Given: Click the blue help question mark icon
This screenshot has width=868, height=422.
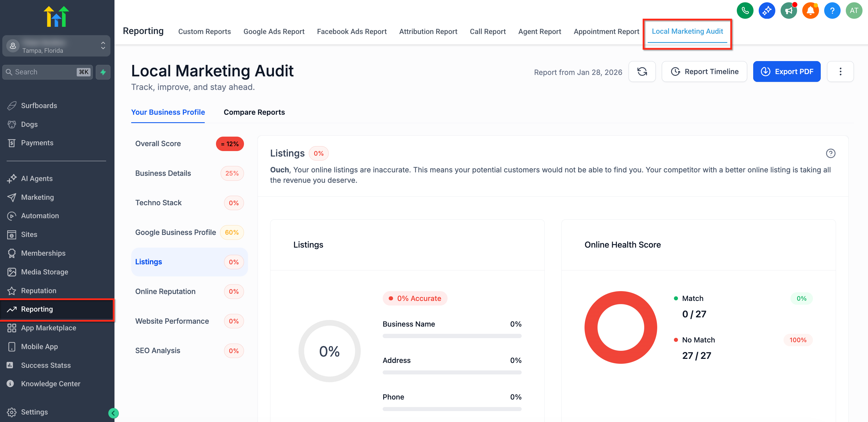Looking at the screenshot, I should point(832,11).
